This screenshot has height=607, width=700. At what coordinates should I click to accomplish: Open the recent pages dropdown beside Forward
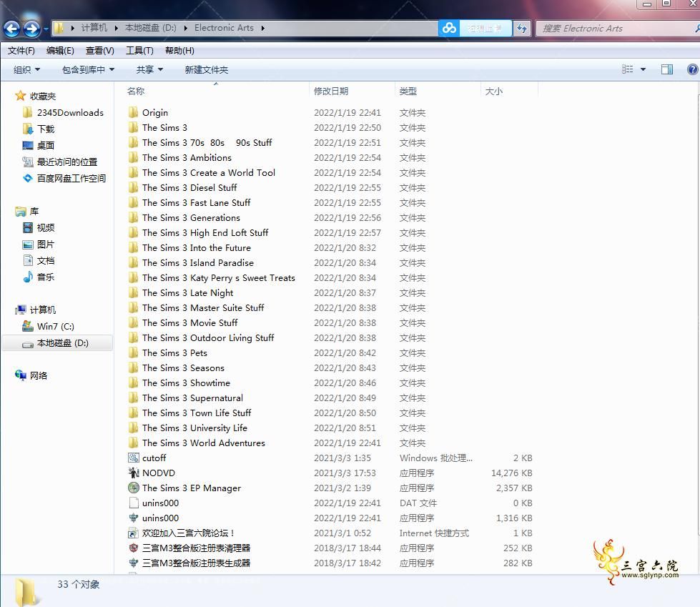(46, 29)
